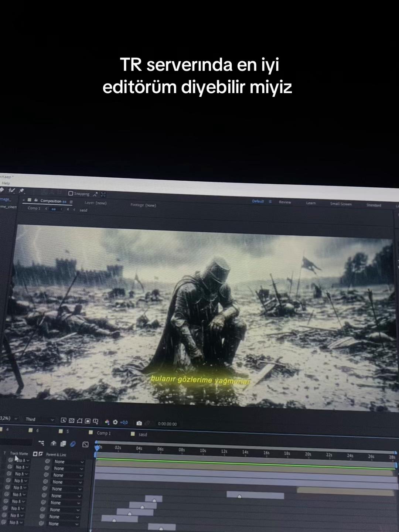Enable motion blur for layers switch
Image resolution: width=399 pixels, height=532 pixels.
(73, 444)
